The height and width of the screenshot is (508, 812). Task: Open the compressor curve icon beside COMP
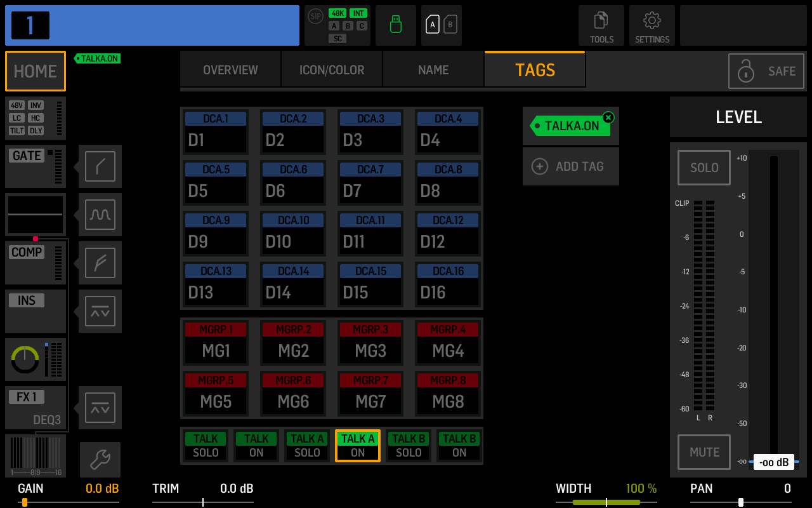[100, 263]
